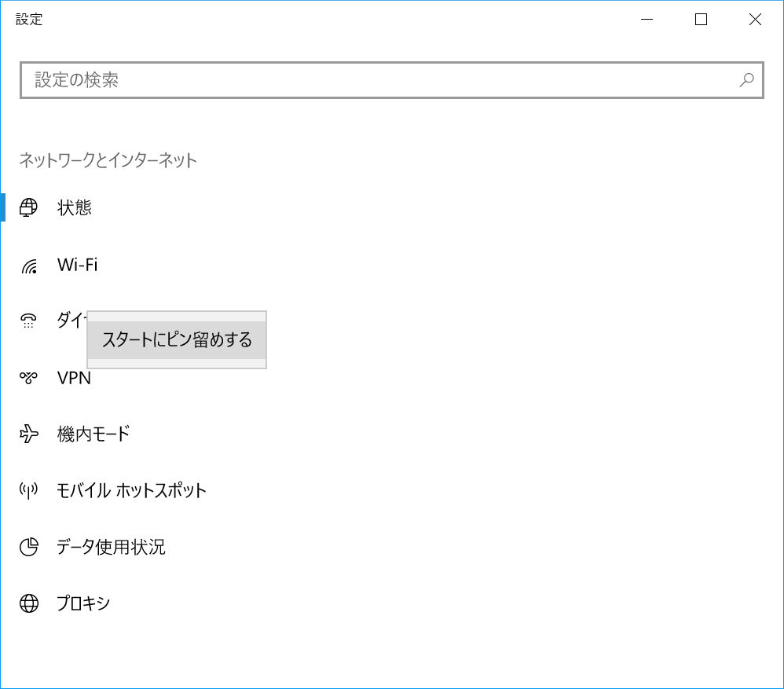Image resolution: width=784 pixels, height=689 pixels.
Task: Click ネットワークとインターネット heading
Action: click(x=108, y=160)
